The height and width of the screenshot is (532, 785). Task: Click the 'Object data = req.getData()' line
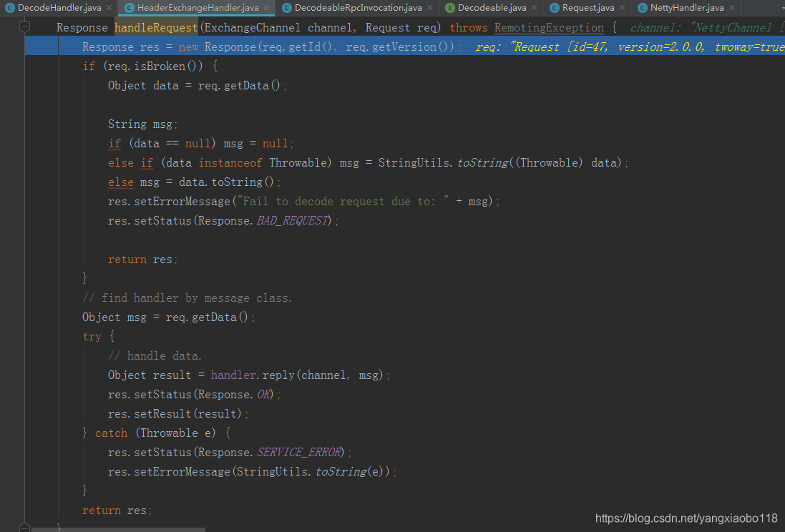(x=198, y=86)
